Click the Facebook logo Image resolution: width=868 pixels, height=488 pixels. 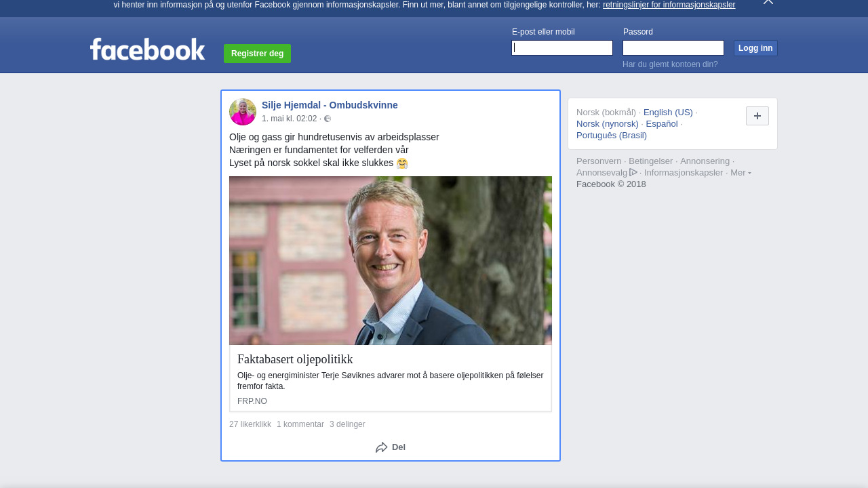147,49
